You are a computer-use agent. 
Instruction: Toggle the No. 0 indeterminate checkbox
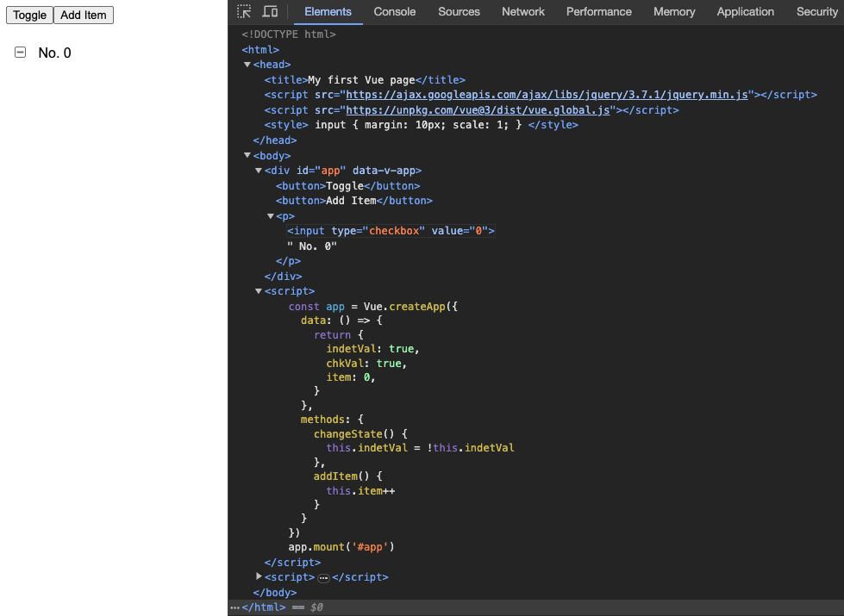coord(20,53)
